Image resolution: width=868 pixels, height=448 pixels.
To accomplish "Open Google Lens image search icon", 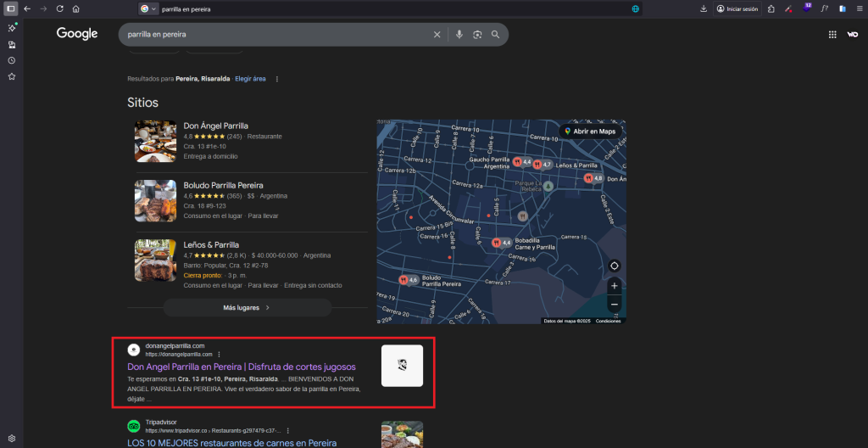I will click(477, 35).
